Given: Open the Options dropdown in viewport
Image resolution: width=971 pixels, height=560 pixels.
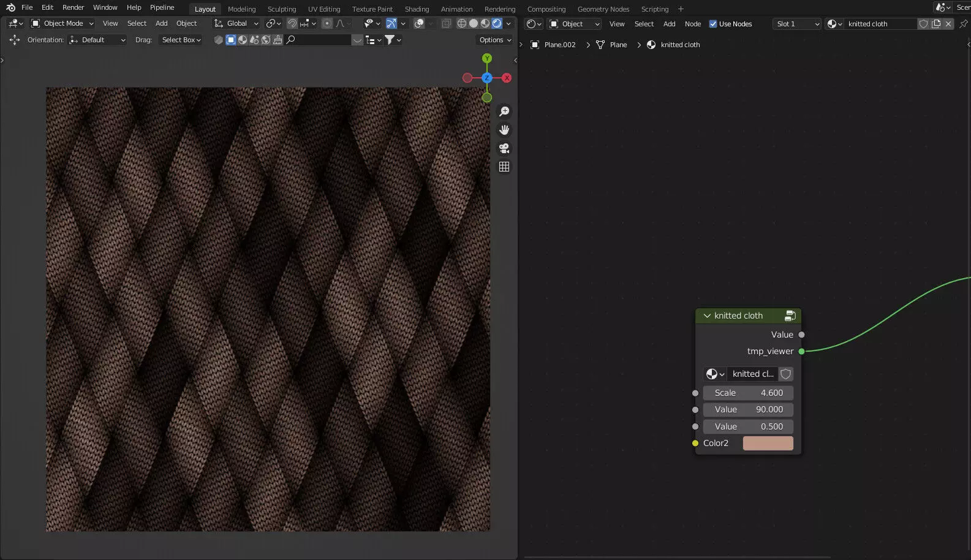Looking at the screenshot, I should pos(495,40).
